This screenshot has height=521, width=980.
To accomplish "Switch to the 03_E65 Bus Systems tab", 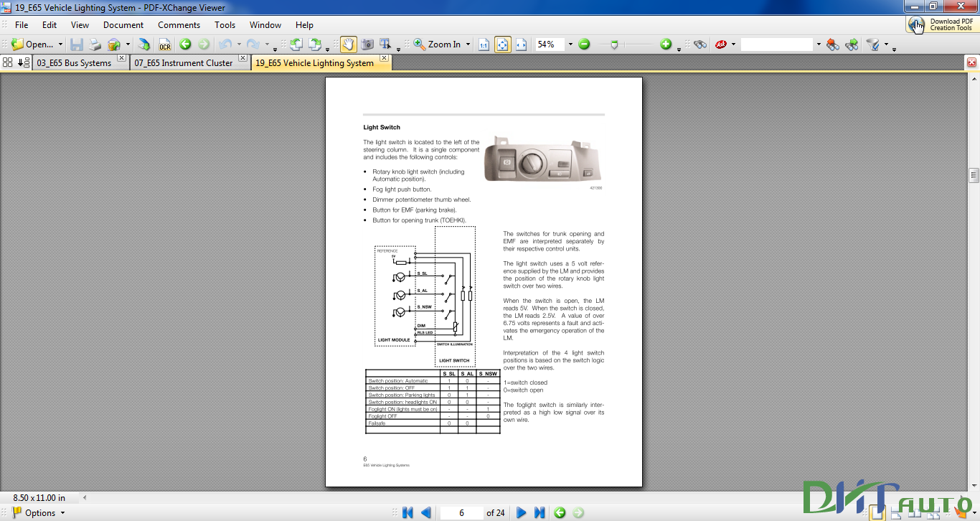I will [x=74, y=63].
